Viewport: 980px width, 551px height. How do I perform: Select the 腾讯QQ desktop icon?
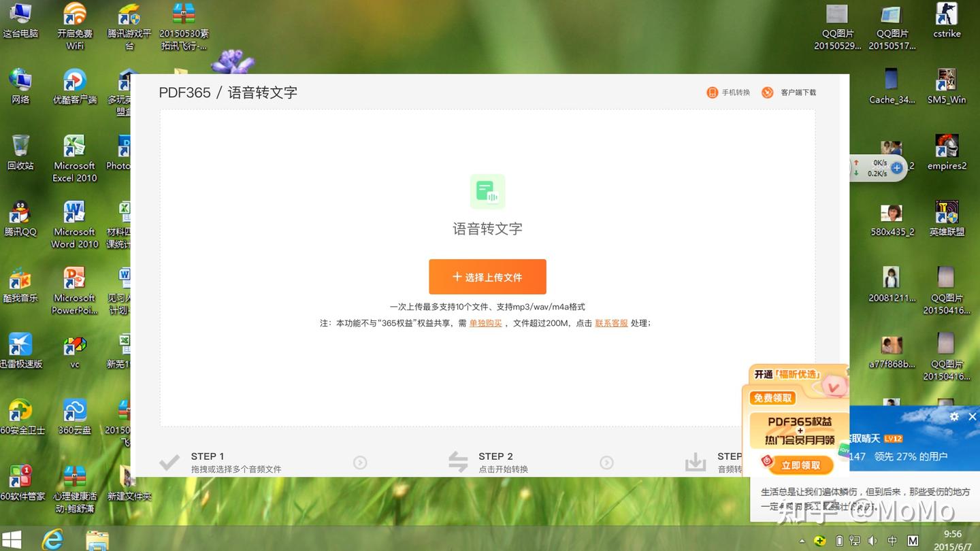point(20,219)
